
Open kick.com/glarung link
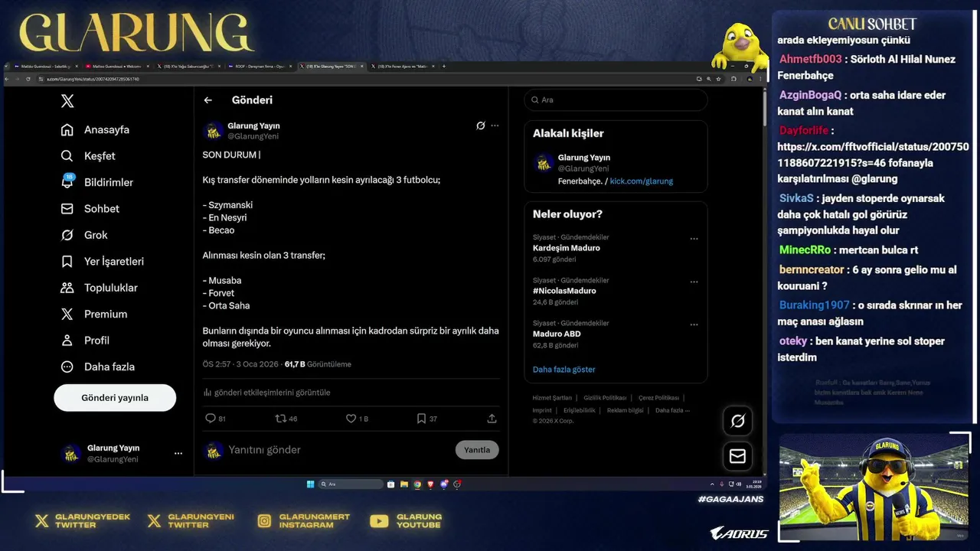click(x=642, y=181)
